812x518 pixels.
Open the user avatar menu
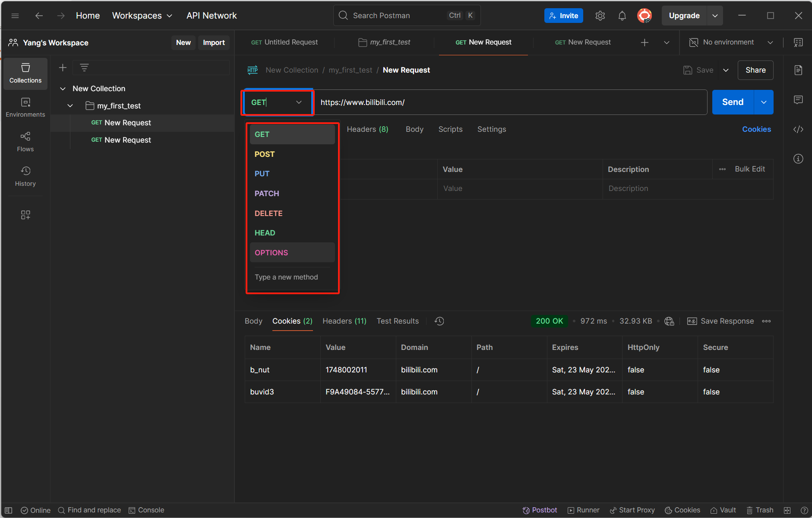point(645,16)
